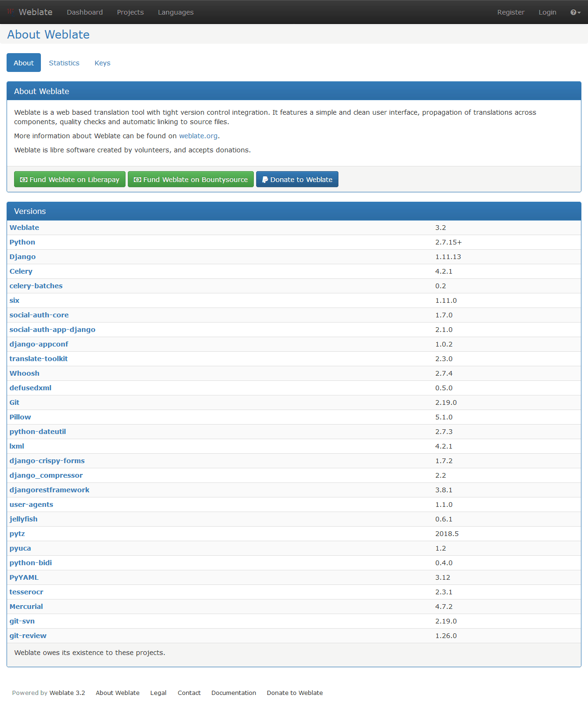The image size is (588, 702).
Task: Open the Django project link
Action: click(23, 257)
